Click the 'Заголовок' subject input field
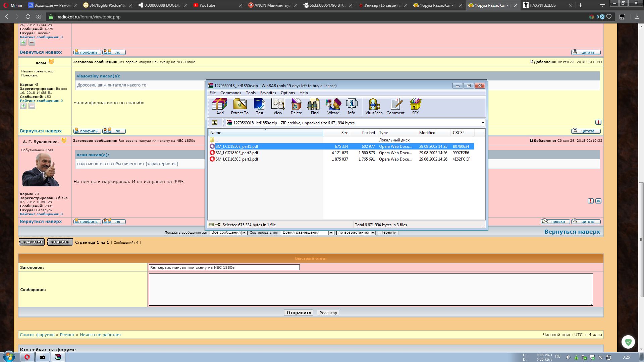Screen dimensions: 644x362 pos(224,267)
